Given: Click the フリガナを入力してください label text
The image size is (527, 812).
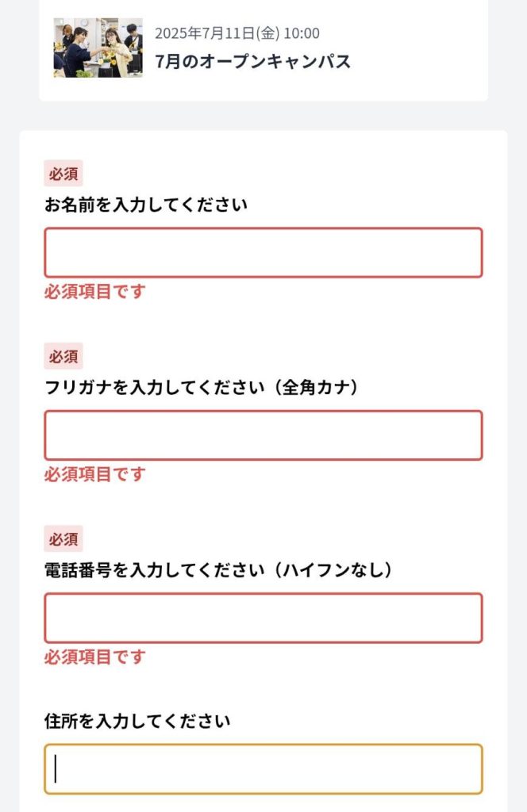Looking at the screenshot, I should (155, 387).
